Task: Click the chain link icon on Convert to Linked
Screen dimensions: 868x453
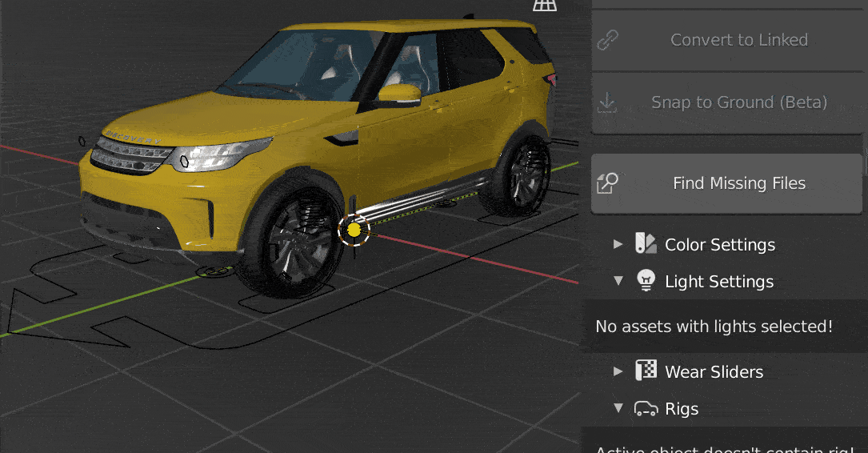Action: pyautogui.click(x=607, y=40)
